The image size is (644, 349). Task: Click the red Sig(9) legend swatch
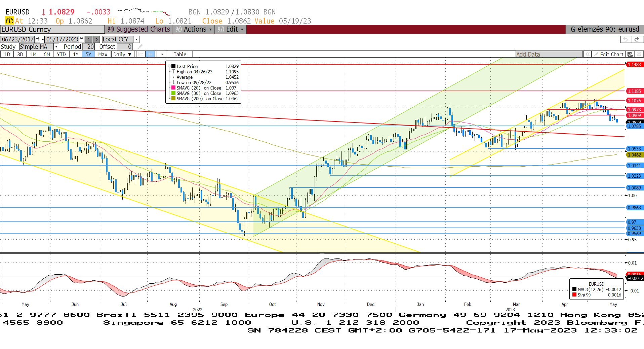pos(574,295)
